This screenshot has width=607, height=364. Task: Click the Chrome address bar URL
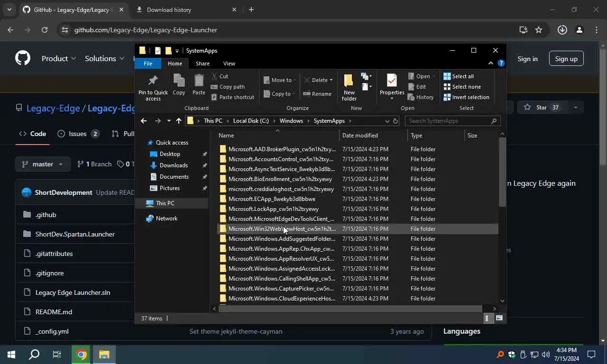pos(146,30)
